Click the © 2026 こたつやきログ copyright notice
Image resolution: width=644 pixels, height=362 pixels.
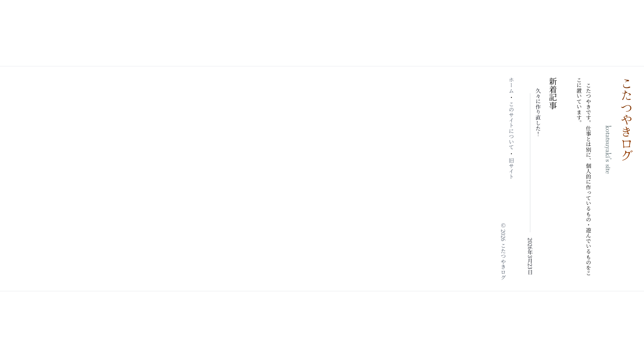click(x=503, y=251)
